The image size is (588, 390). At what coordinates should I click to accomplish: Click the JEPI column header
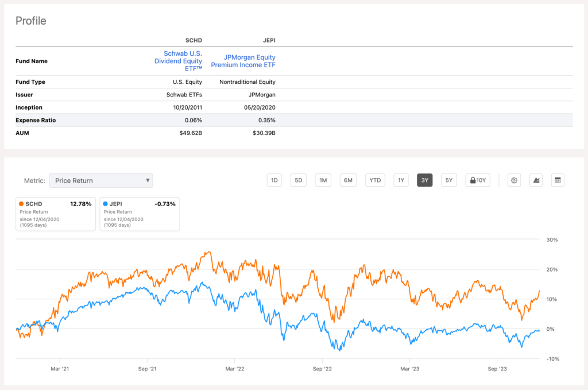269,41
